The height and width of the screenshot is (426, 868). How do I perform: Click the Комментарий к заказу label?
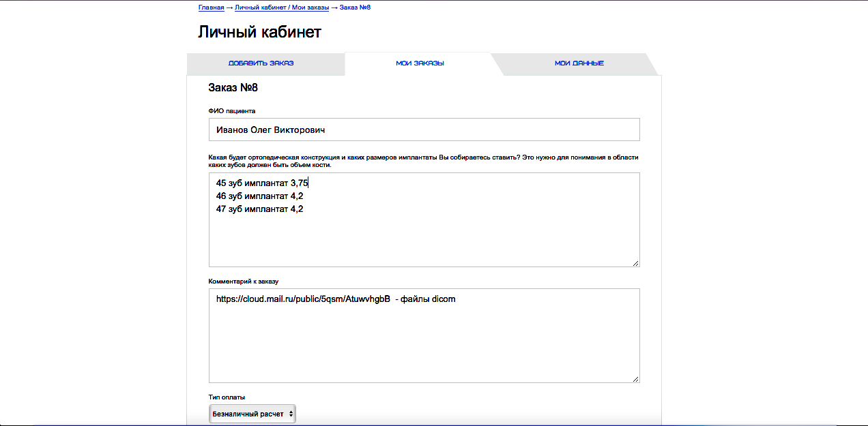pos(244,281)
